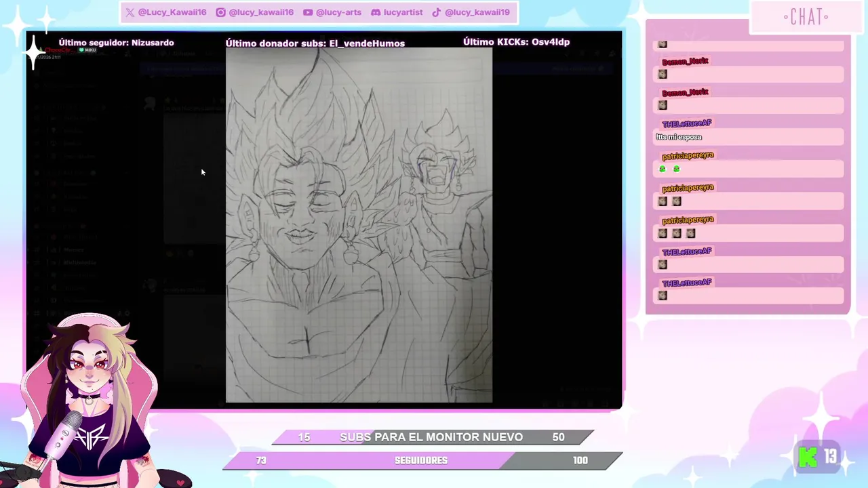Select the 'Último KICKs: Osv4ldp' label

[x=516, y=42]
